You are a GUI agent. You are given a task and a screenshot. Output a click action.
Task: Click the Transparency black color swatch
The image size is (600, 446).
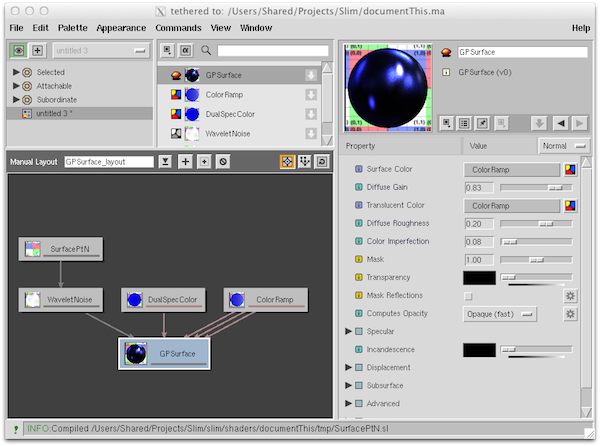480,278
